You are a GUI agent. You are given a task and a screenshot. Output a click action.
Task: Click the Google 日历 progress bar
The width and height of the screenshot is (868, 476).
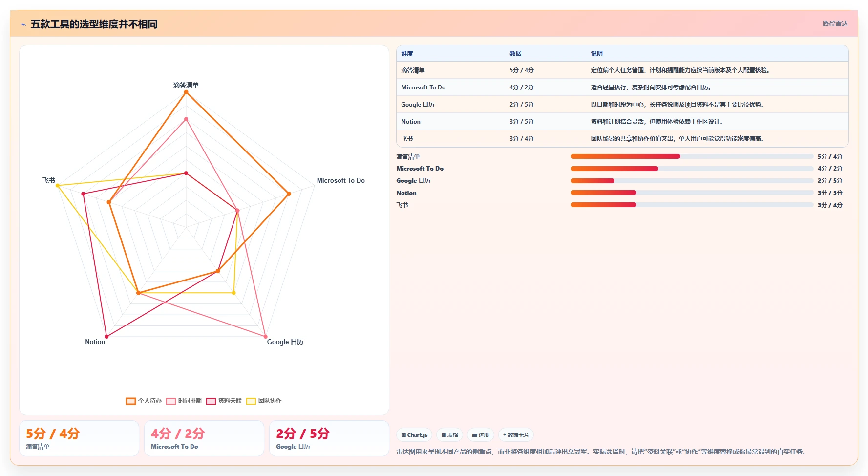(692, 181)
